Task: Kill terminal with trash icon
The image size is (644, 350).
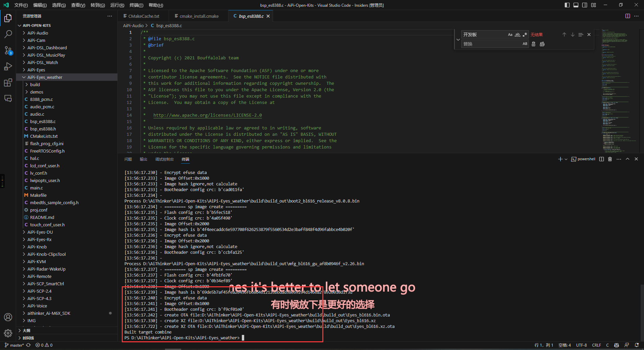Action: tap(610, 159)
